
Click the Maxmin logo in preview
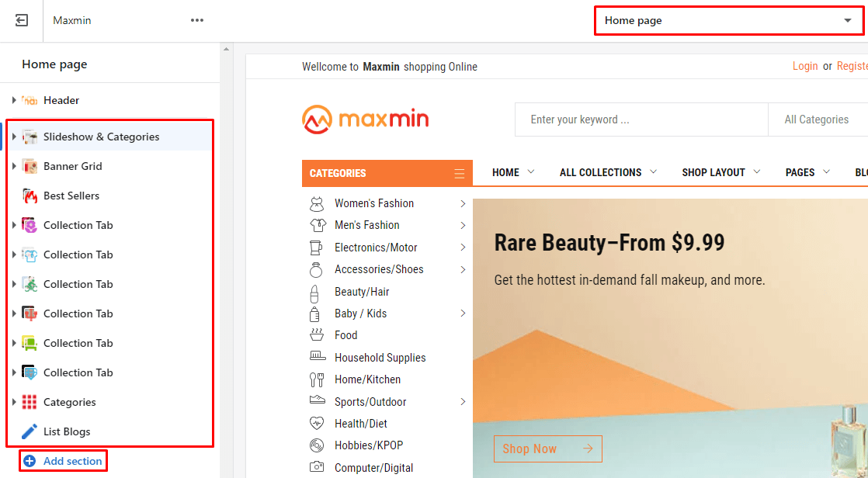[365, 119]
